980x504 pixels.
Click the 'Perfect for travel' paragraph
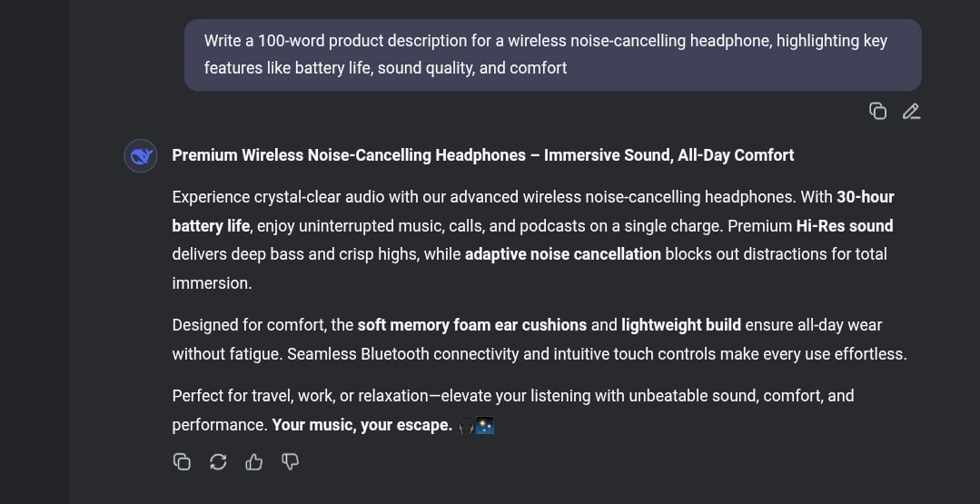pos(513,410)
